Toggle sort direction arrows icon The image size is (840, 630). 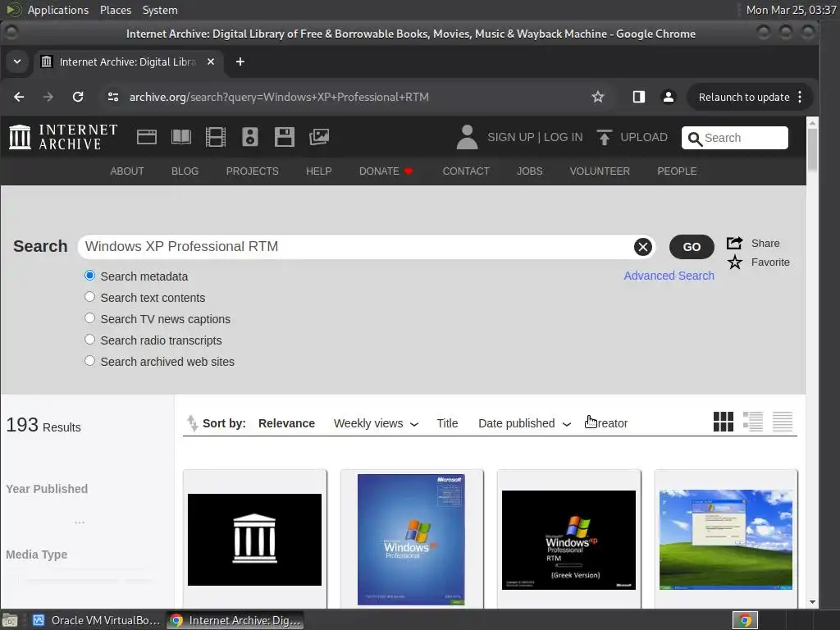coord(192,423)
